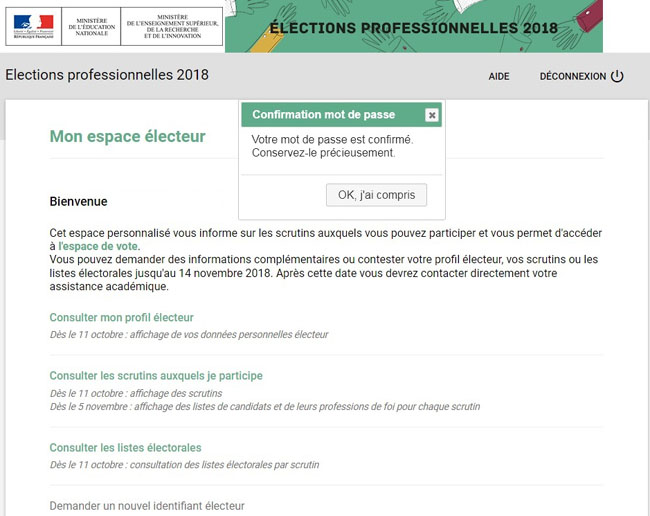Click the DÉCONNEXION menu item text

click(x=572, y=76)
